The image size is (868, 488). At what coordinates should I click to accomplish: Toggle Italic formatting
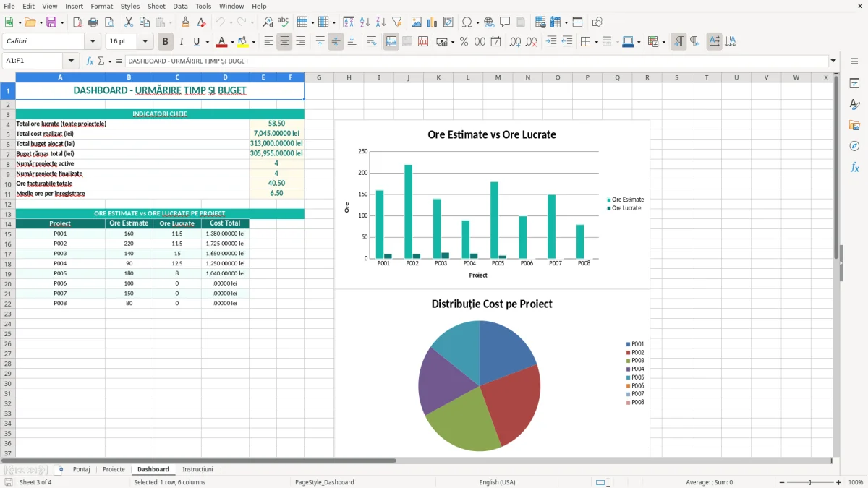point(181,42)
